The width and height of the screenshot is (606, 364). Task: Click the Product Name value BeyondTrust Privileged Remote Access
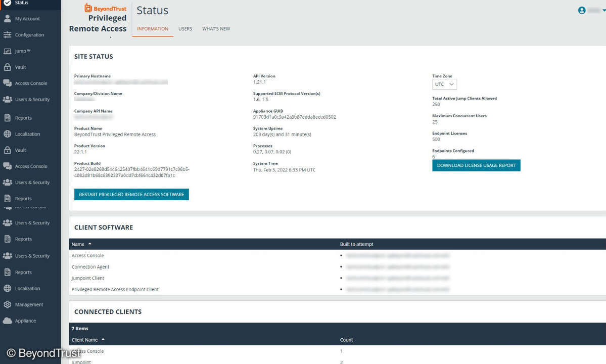pos(115,134)
